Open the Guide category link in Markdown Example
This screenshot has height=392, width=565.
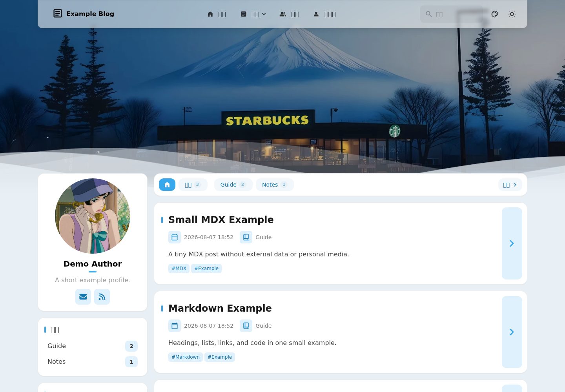coord(264,326)
